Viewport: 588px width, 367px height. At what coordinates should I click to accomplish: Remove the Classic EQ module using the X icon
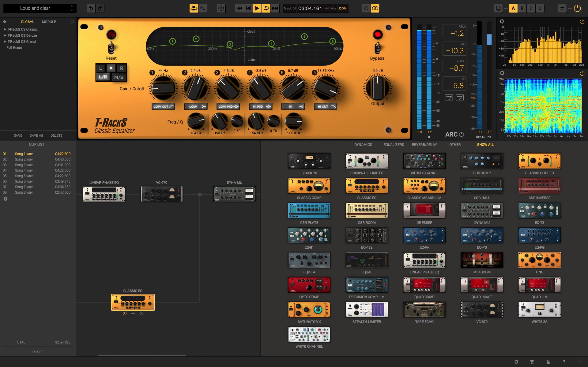click(141, 314)
